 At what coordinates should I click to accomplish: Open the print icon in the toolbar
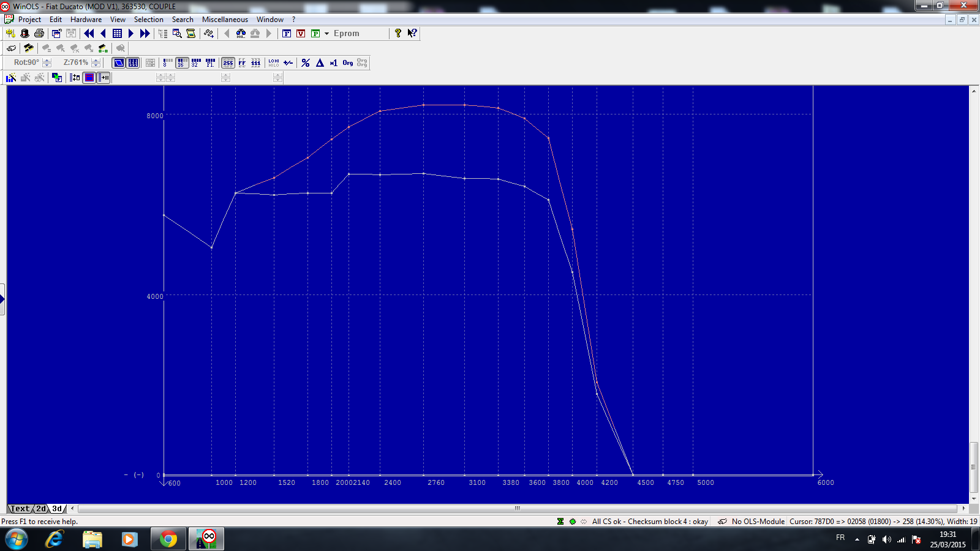(x=39, y=34)
